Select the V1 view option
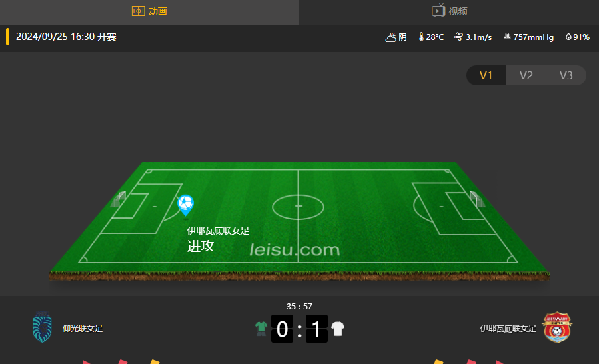 pyautogui.click(x=486, y=75)
